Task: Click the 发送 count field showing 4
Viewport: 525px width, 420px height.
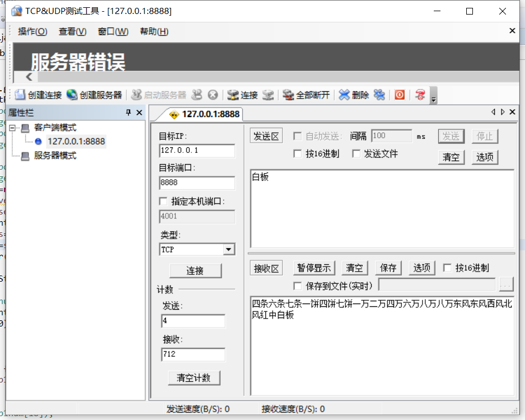Action: [193, 321]
